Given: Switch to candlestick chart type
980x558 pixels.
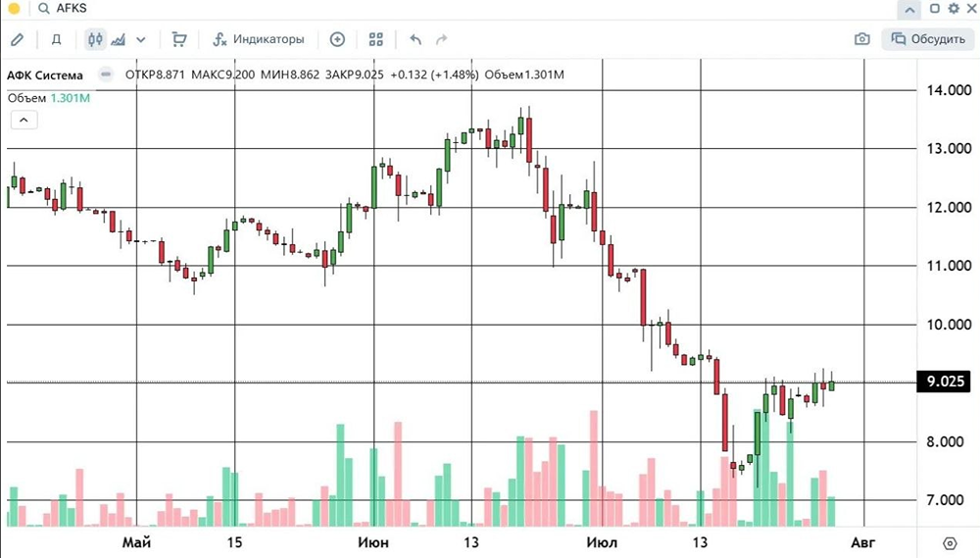Looking at the screenshot, I should click(95, 39).
